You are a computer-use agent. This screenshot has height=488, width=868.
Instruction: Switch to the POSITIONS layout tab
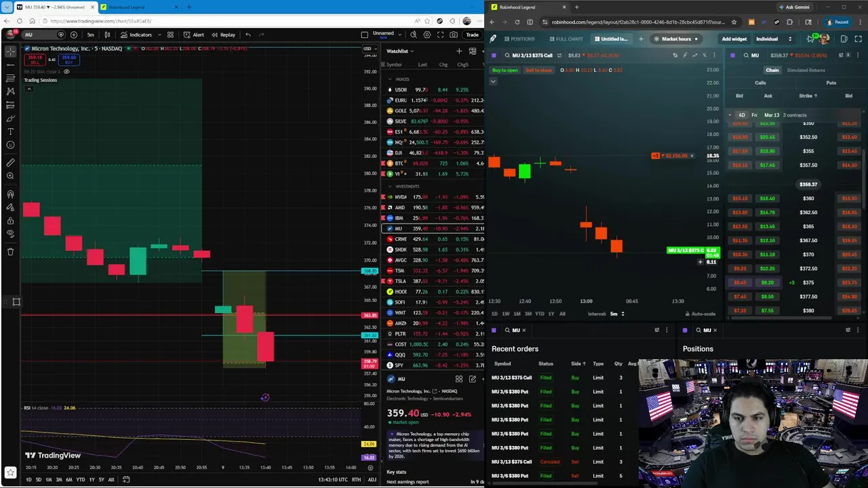[x=519, y=39]
